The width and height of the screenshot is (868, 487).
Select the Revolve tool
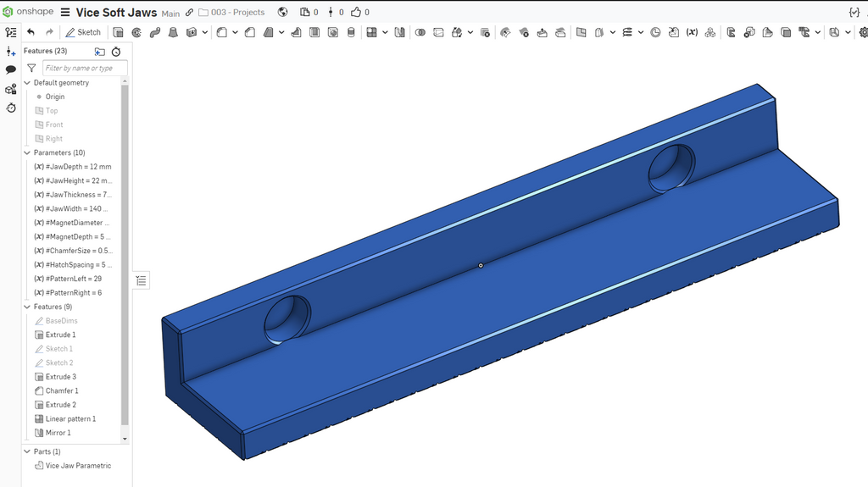tap(136, 33)
